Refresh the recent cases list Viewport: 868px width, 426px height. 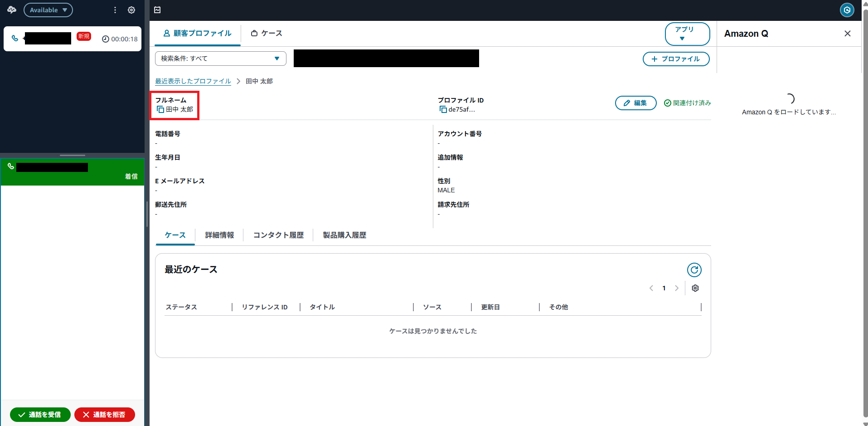point(694,270)
